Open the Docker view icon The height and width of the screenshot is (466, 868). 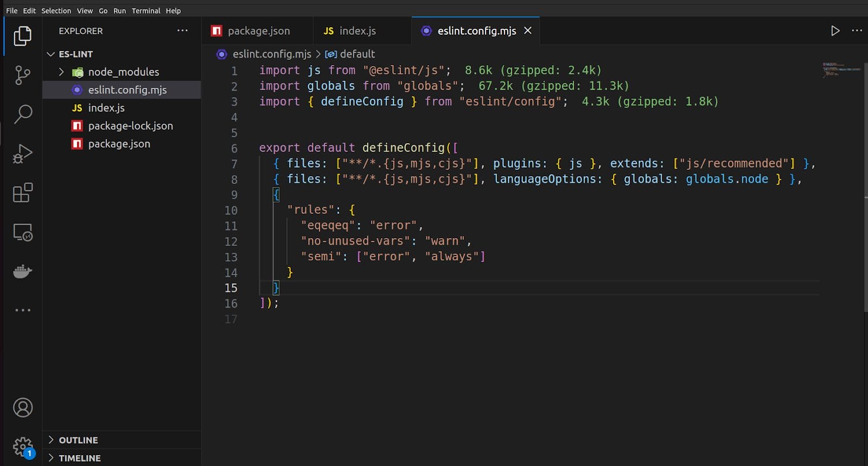click(22, 271)
